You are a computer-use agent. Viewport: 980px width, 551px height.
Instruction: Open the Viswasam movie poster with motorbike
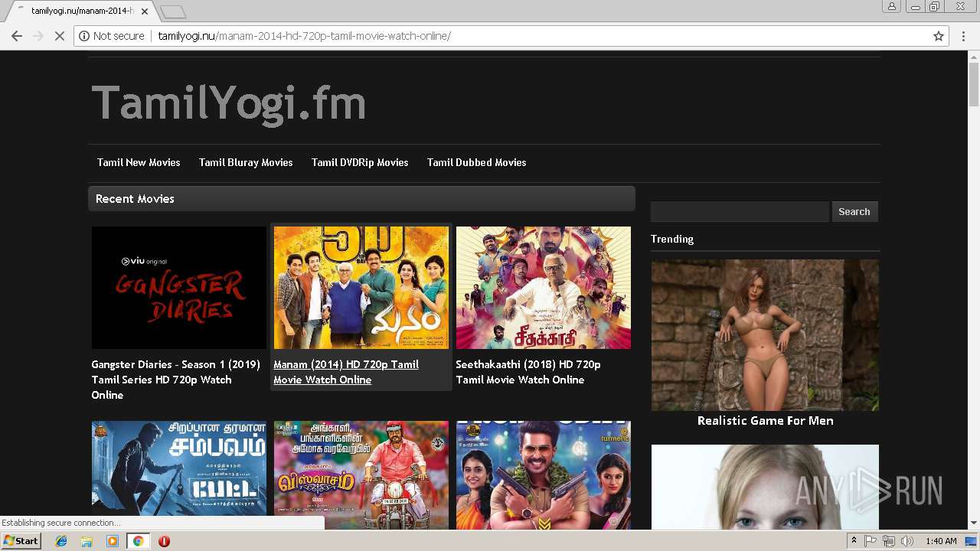coord(361,474)
